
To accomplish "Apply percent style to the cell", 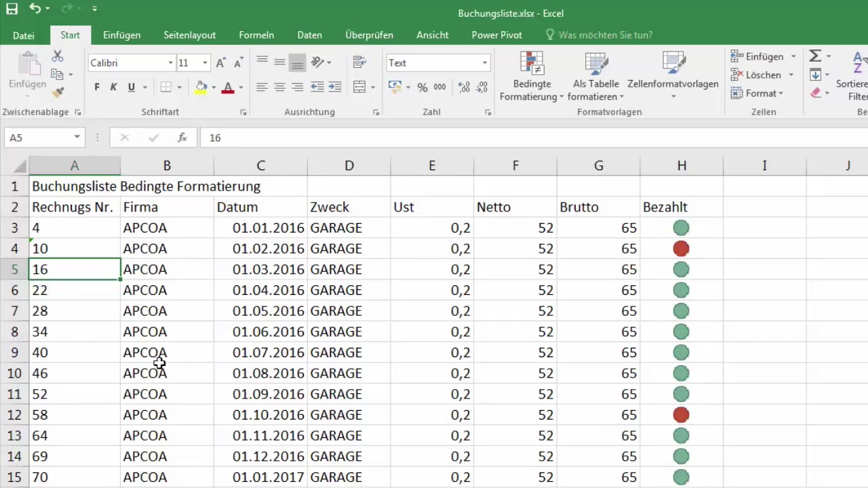I will (x=422, y=87).
